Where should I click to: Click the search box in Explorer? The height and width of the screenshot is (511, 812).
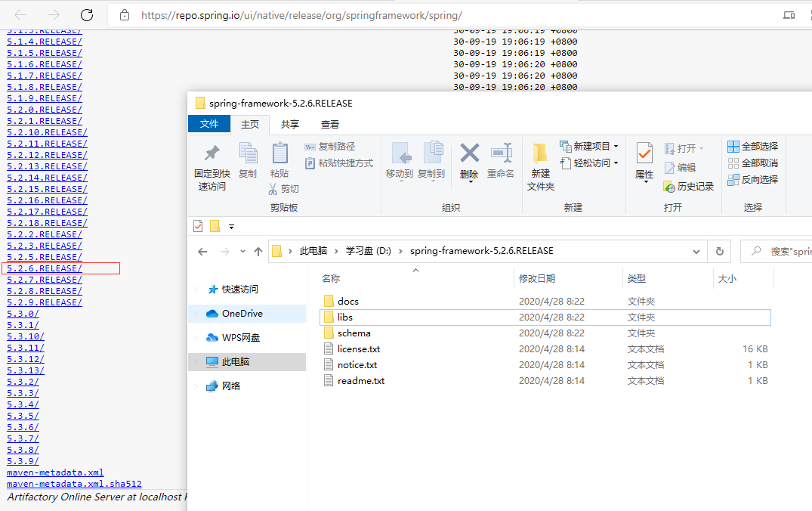[x=776, y=252]
